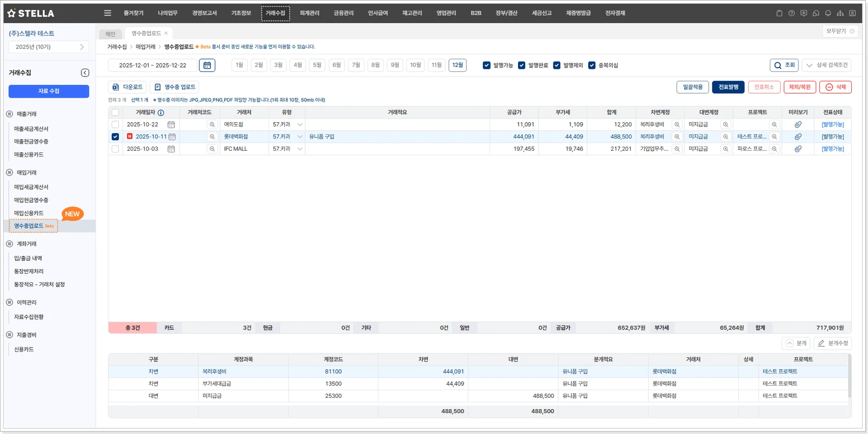Search 거래처코드 in 여의도점 row

point(212,124)
